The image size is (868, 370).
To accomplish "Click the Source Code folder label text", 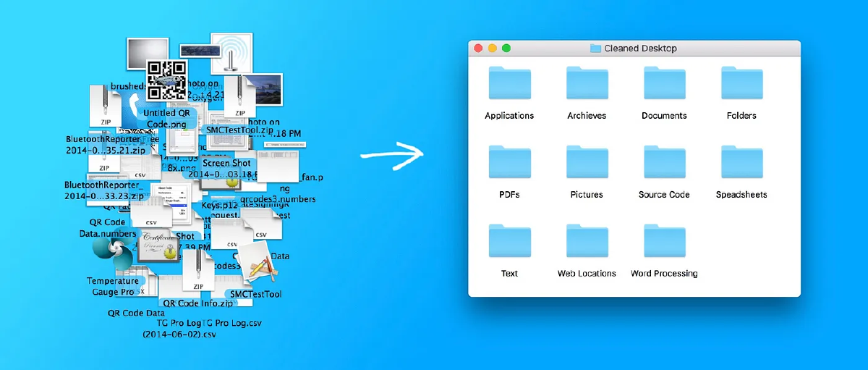I will [x=664, y=195].
